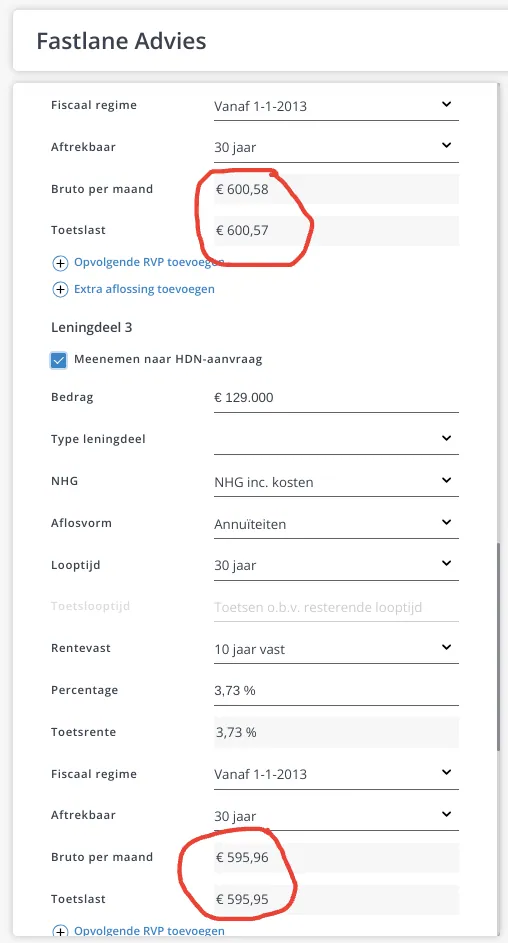Click plus icon of bottom Opvolgende RVP toevoegen

click(x=60, y=932)
